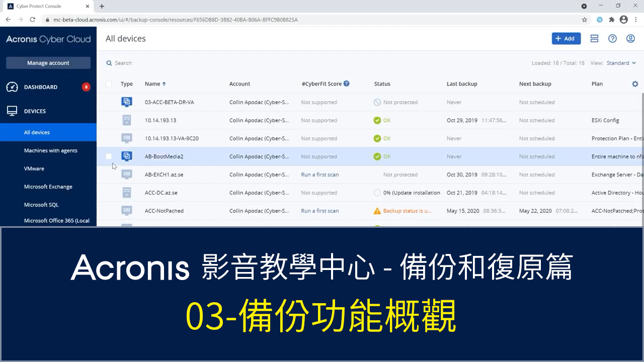Go back in the browser
The width and height of the screenshot is (644, 362).
(8, 20)
